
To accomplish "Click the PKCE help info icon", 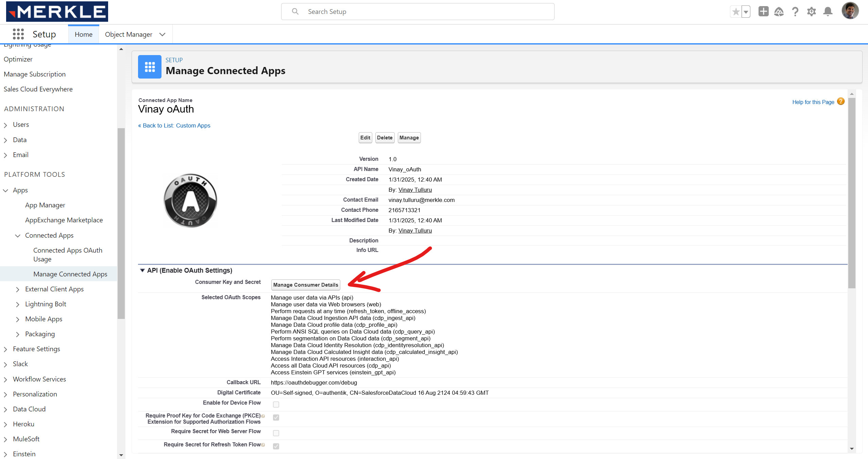I will click(x=263, y=416).
